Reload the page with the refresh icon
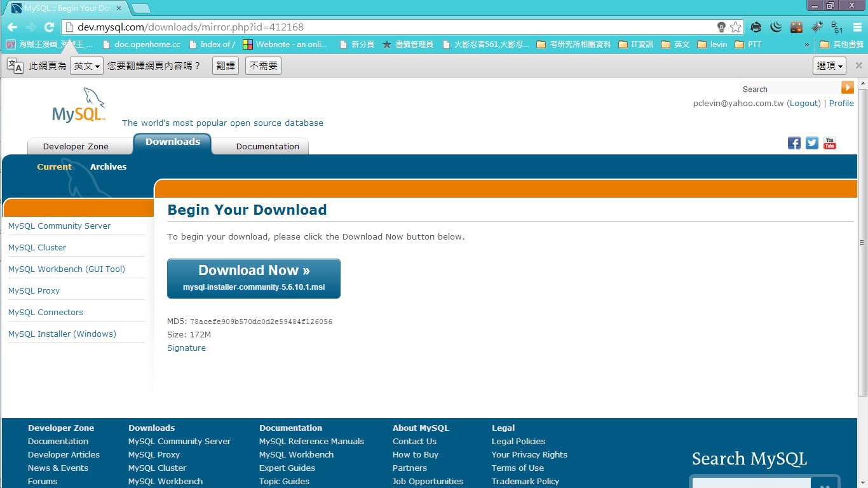The width and height of the screenshot is (868, 488). pyautogui.click(x=49, y=27)
